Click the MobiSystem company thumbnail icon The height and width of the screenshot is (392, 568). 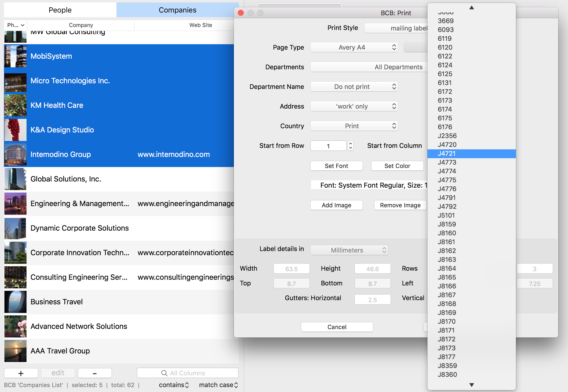point(15,56)
